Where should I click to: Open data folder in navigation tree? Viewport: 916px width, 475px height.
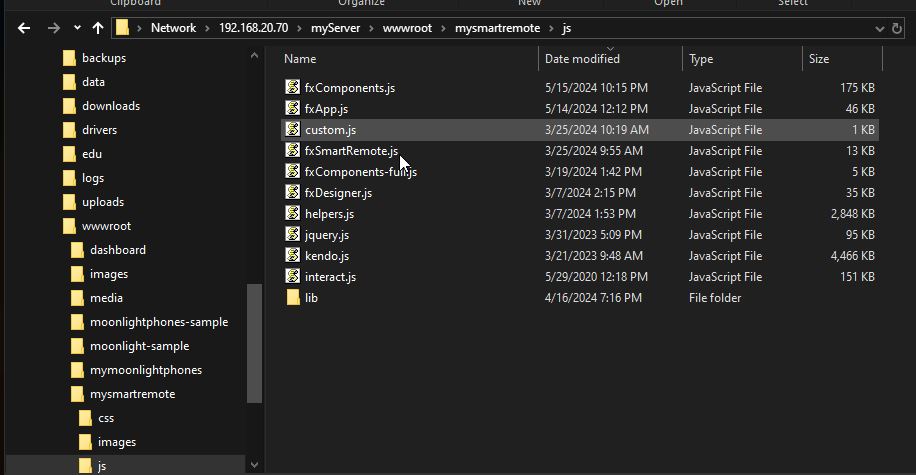(x=93, y=82)
